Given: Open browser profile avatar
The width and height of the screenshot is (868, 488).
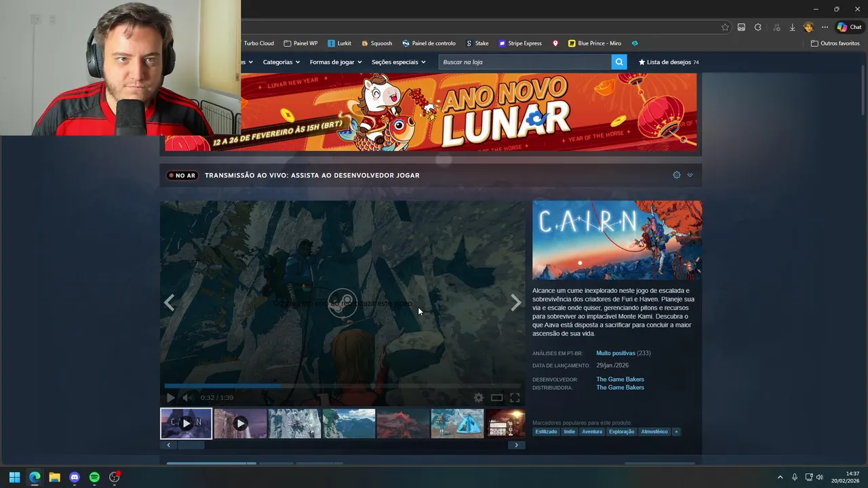Looking at the screenshot, I should point(808,27).
